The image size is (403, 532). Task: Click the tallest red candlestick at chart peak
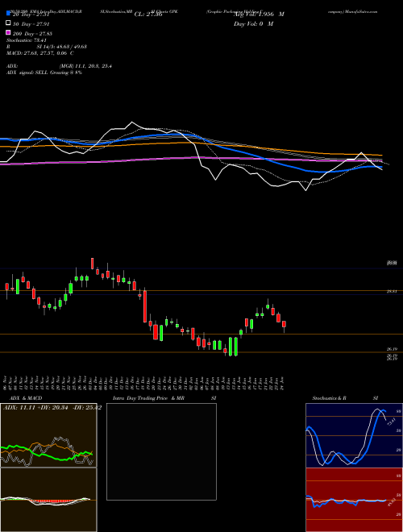point(92,264)
